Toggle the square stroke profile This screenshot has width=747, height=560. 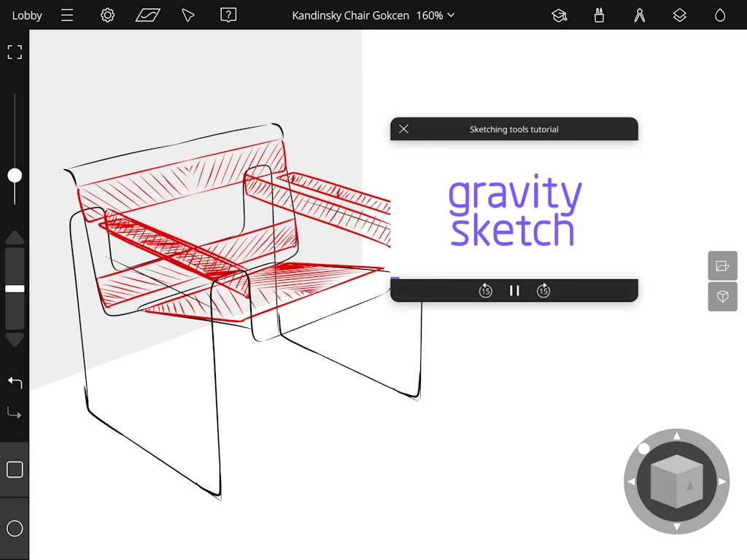pyautogui.click(x=14, y=470)
